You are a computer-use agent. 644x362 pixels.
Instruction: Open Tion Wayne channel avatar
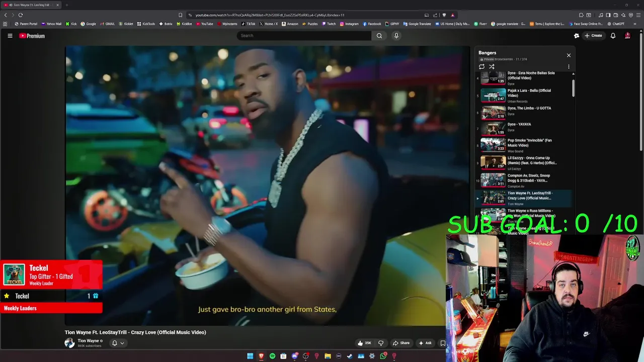point(69,343)
